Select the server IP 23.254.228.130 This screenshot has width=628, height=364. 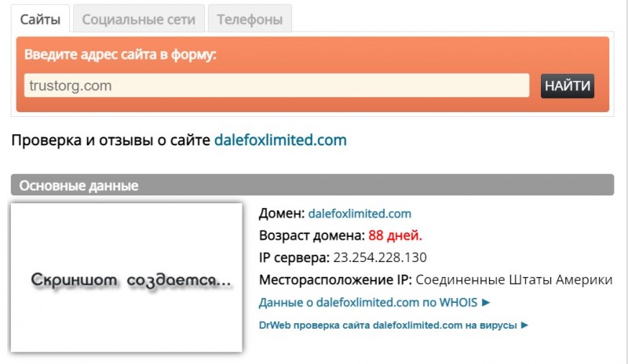tap(380, 257)
